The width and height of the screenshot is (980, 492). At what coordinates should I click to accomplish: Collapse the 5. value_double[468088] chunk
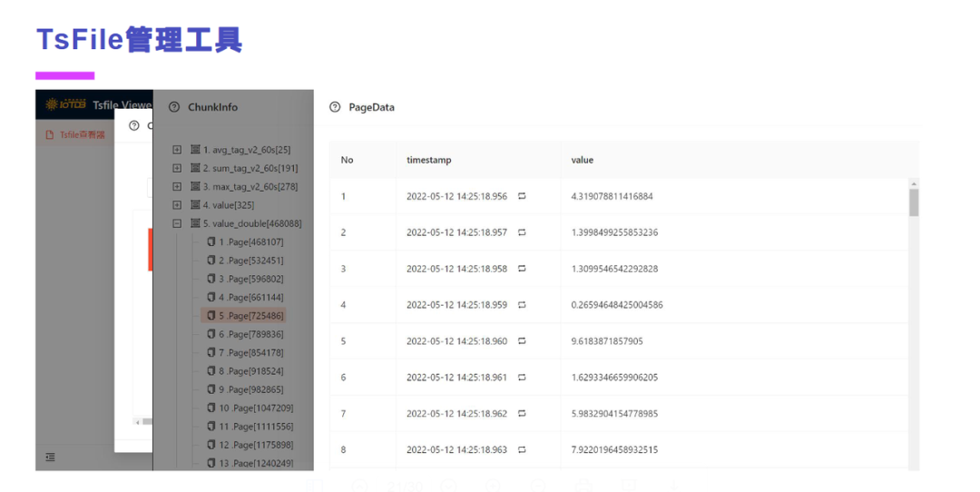point(177,223)
